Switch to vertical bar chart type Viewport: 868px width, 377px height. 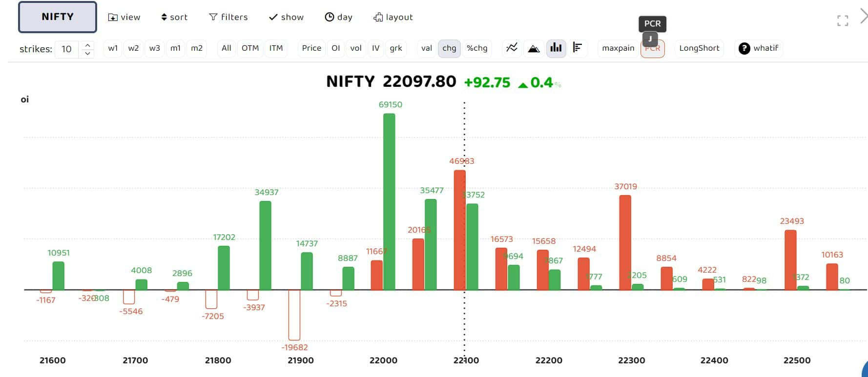point(556,48)
